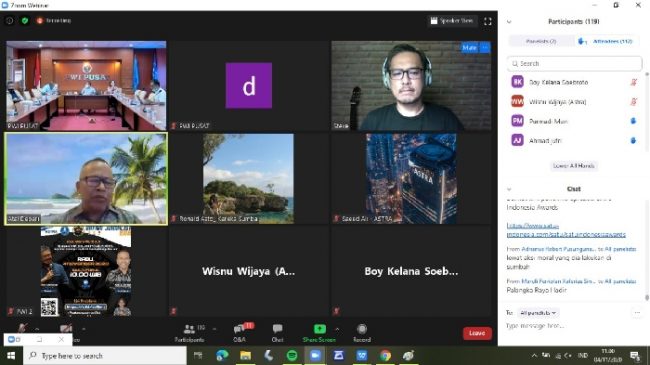
Task: Select the Boy Kelana Soeb... name tile
Action: [411, 272]
